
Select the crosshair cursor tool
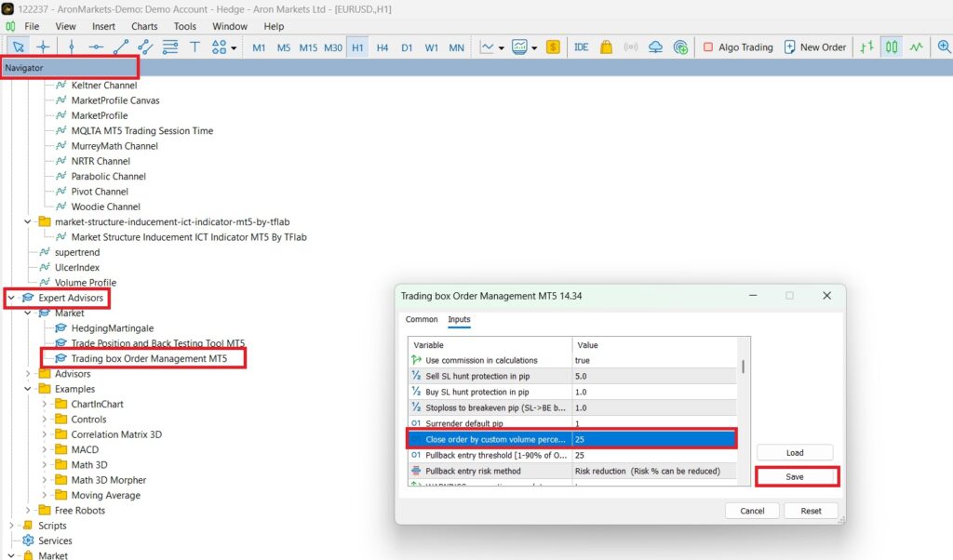pos(43,47)
